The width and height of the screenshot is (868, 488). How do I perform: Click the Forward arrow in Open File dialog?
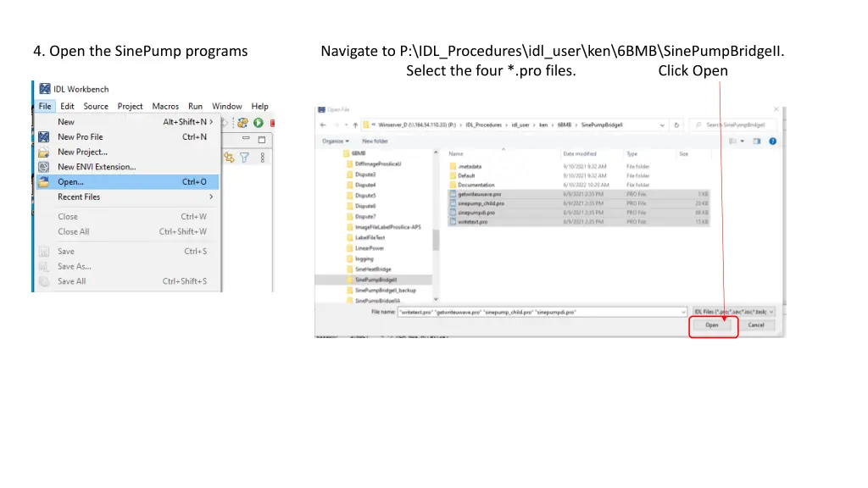[336, 125]
